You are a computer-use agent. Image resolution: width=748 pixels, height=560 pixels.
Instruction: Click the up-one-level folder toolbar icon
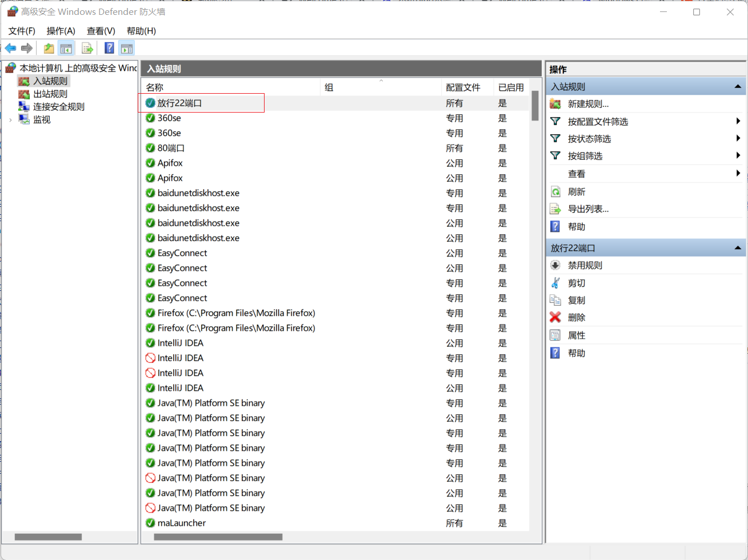coord(49,49)
